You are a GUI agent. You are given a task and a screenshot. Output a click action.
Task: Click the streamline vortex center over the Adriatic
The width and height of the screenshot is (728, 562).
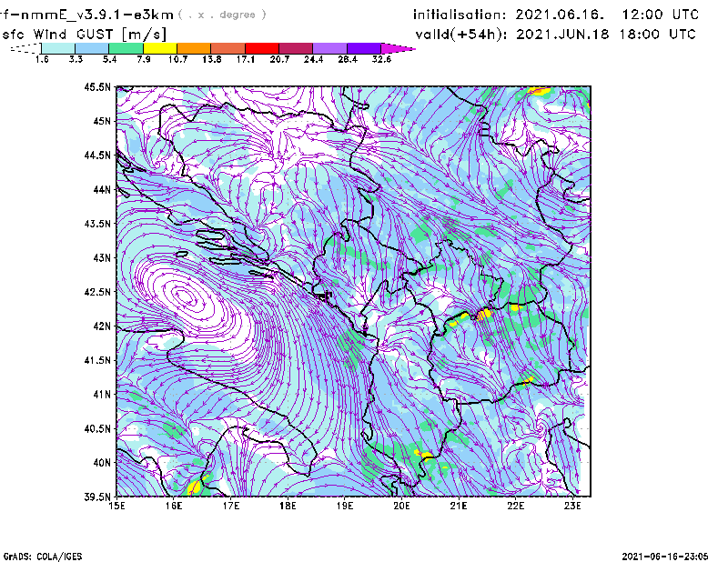point(185,296)
